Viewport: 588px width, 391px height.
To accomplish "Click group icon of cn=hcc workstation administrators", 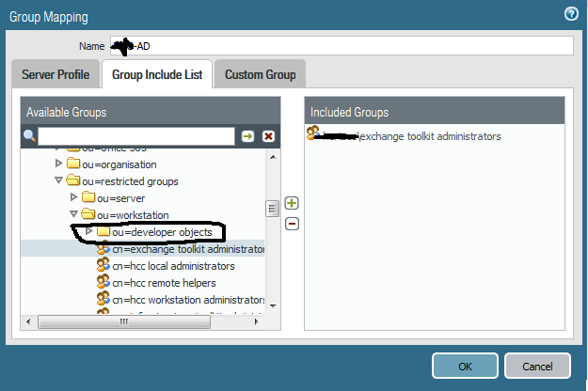I will click(103, 299).
